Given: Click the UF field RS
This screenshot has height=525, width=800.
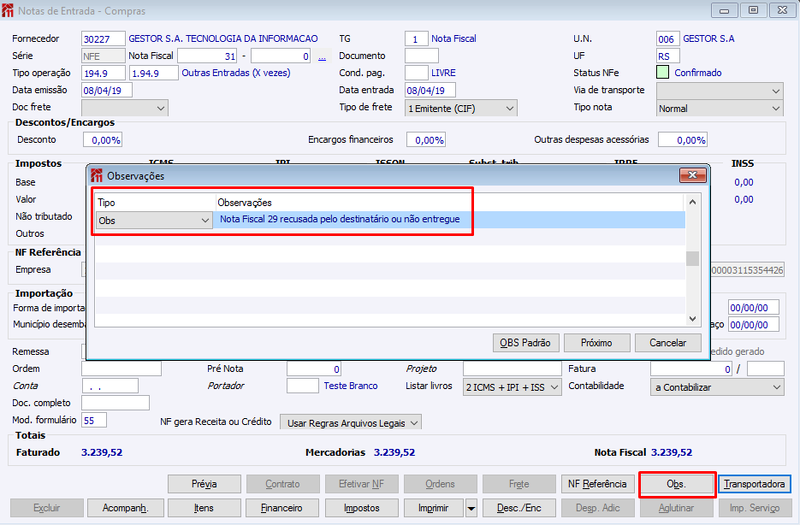Looking at the screenshot, I should click(x=668, y=56).
